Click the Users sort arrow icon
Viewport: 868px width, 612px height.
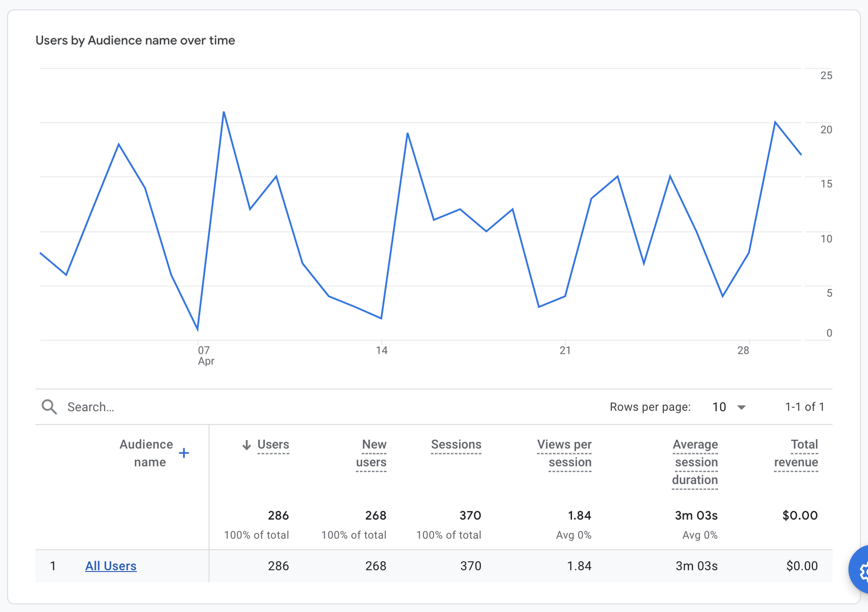coord(246,445)
